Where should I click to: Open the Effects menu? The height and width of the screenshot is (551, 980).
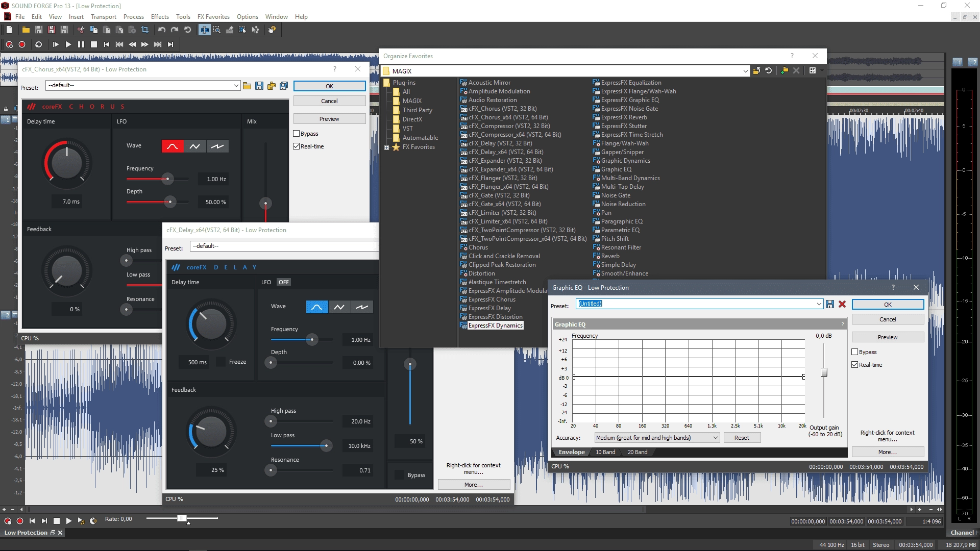point(160,17)
